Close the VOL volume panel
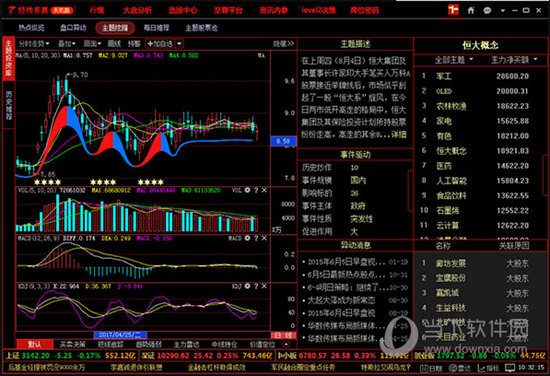The image size is (550, 376). coord(264,190)
